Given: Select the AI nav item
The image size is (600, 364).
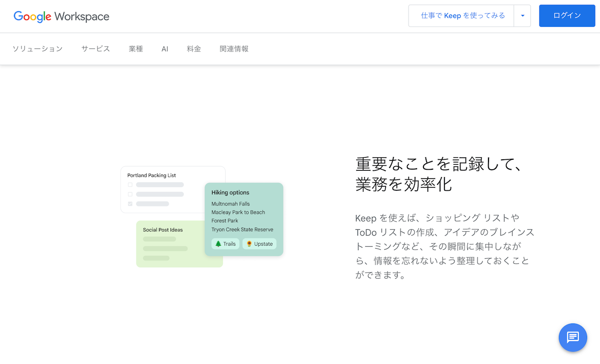Looking at the screenshot, I should click(165, 49).
